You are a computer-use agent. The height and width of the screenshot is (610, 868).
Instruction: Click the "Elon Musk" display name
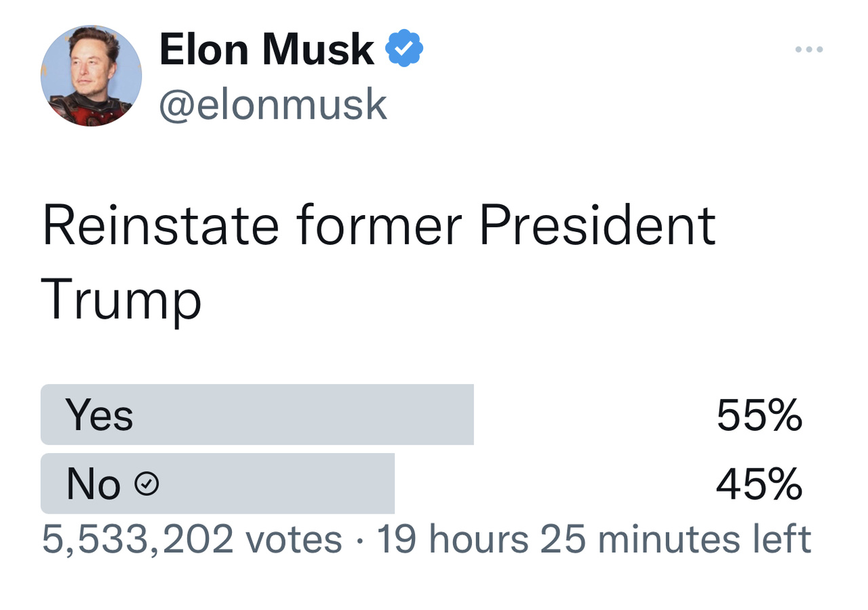coord(267,49)
